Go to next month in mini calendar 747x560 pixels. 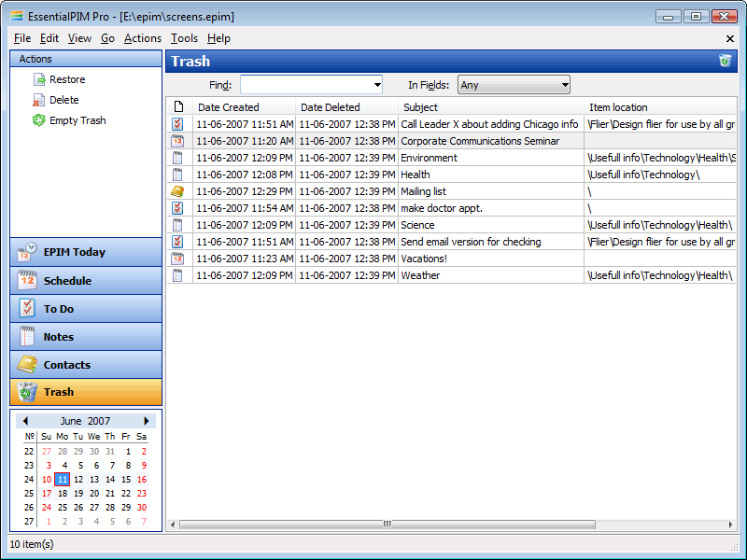(147, 421)
